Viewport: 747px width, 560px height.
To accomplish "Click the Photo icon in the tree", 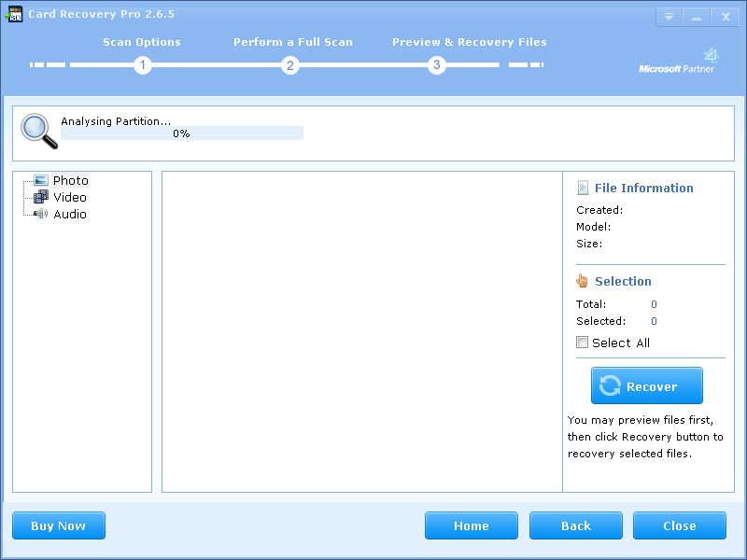I will pyautogui.click(x=41, y=180).
